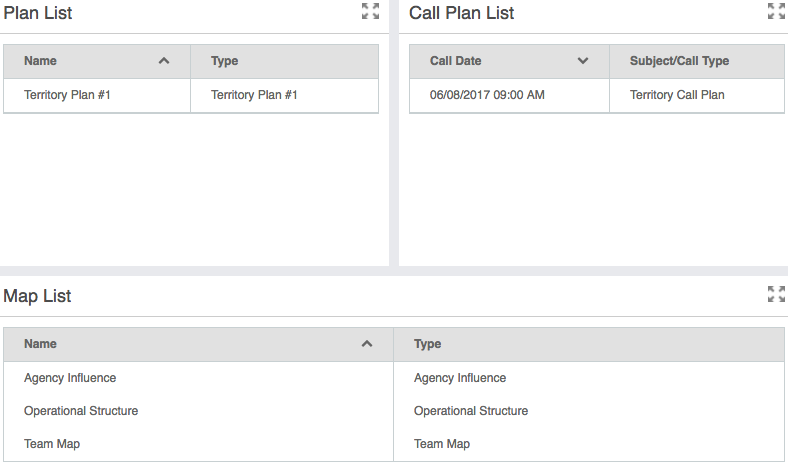
Task: Click Operational Structure in Type column
Action: click(x=471, y=411)
